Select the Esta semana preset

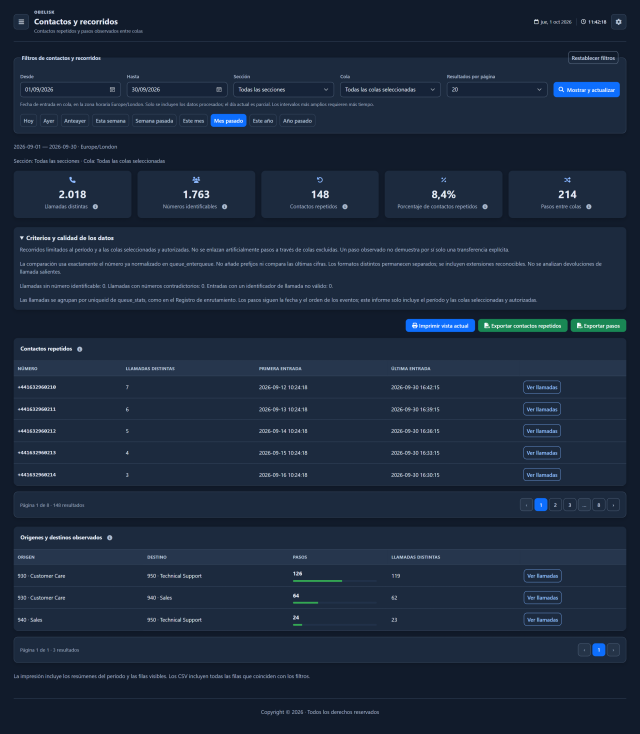pos(110,121)
